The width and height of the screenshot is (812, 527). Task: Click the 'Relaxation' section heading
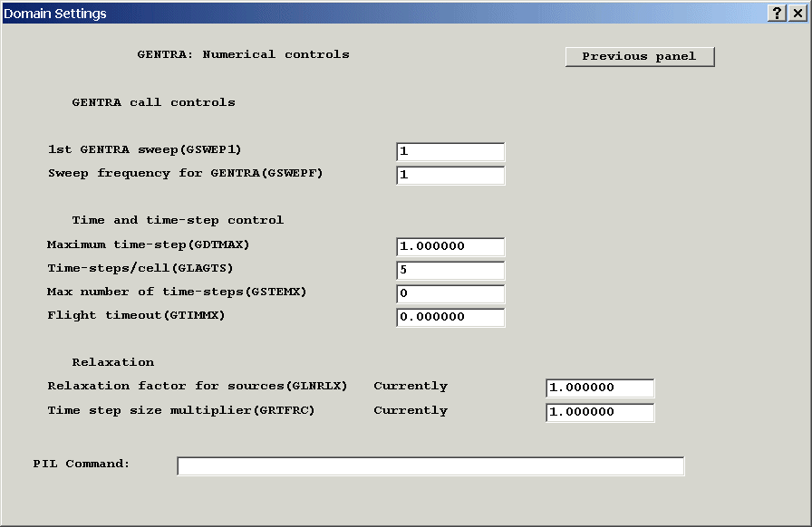click(x=113, y=362)
